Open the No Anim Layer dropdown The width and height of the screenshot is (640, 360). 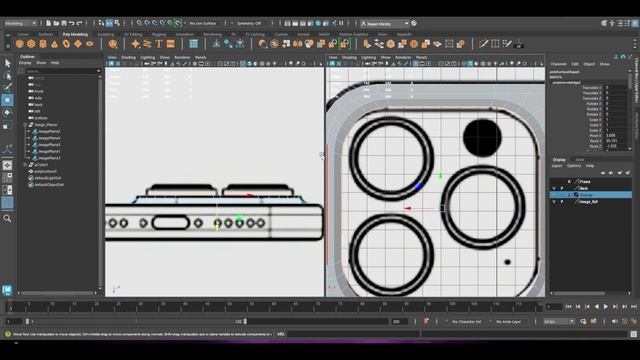pos(509,322)
